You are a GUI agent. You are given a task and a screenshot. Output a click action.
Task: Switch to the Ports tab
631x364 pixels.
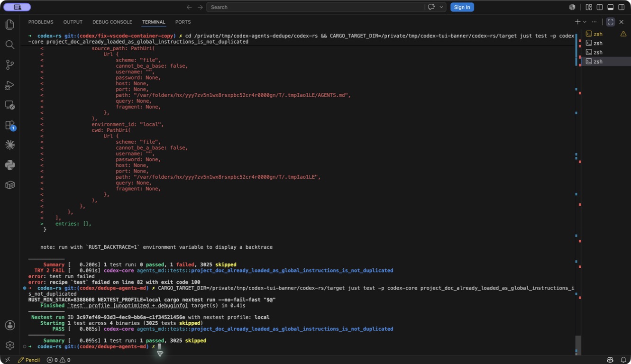tap(183, 22)
